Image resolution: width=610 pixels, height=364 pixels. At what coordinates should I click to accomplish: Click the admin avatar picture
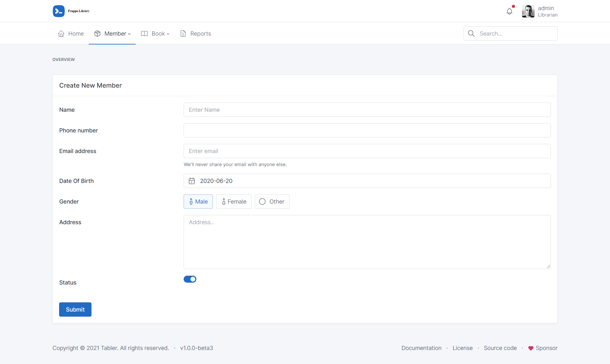point(528,11)
